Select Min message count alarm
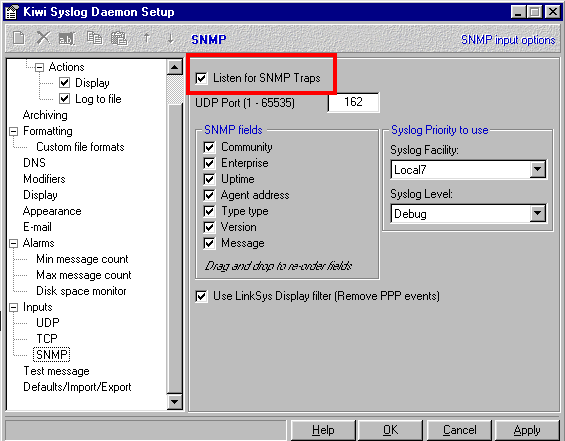 point(82,259)
